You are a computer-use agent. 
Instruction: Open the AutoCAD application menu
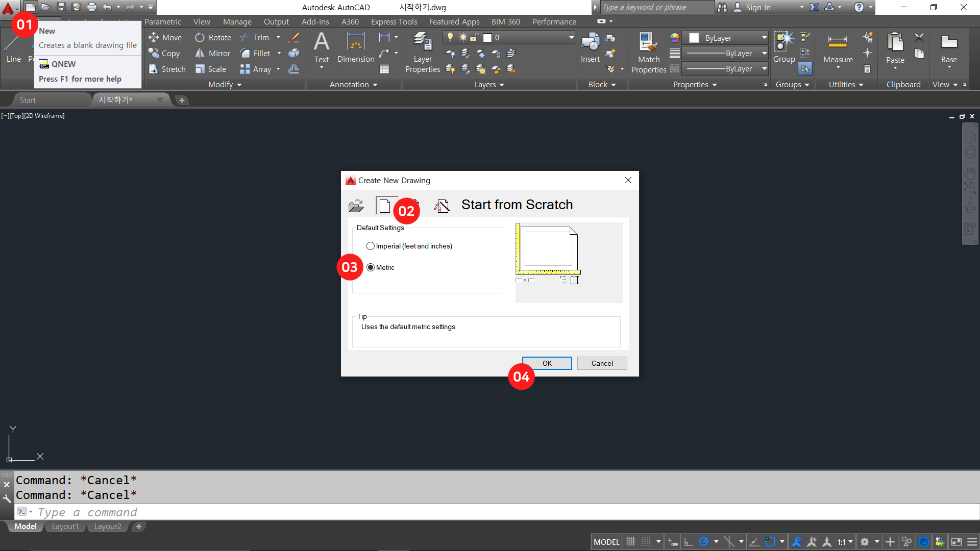9,8
